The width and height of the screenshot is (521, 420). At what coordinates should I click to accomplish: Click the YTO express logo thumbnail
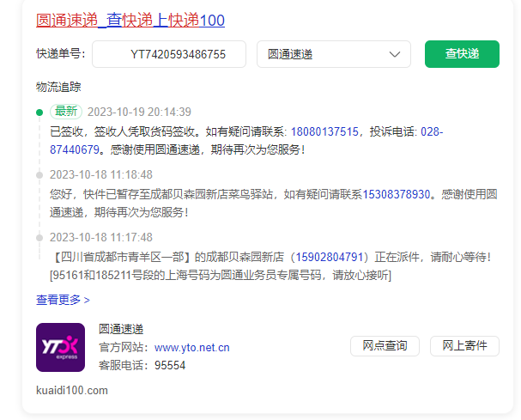point(60,347)
